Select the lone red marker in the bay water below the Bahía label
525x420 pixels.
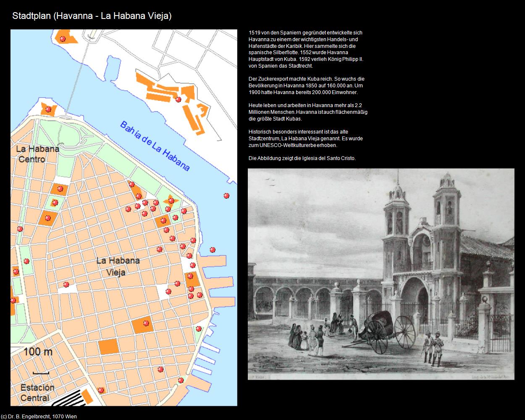tap(226, 195)
